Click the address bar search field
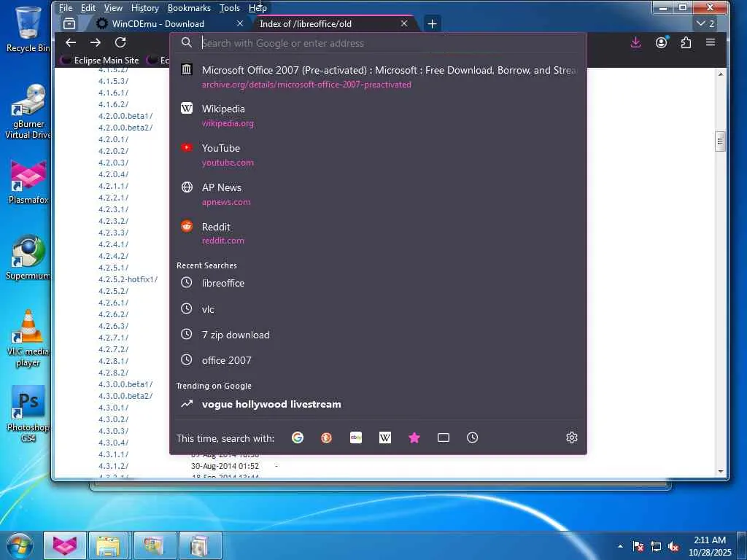Image resolution: width=747 pixels, height=560 pixels. 379,43
